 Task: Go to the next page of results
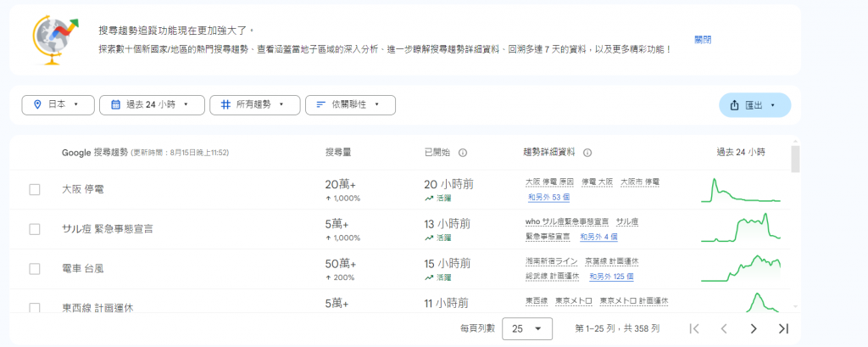point(754,328)
